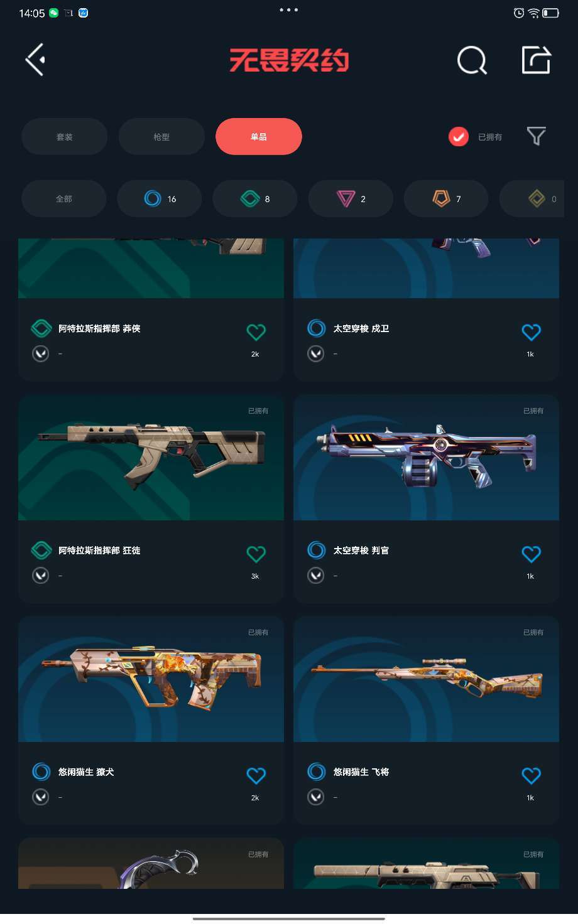The width and height of the screenshot is (578, 924).
Task: Select the 单品 tab
Action: (259, 136)
